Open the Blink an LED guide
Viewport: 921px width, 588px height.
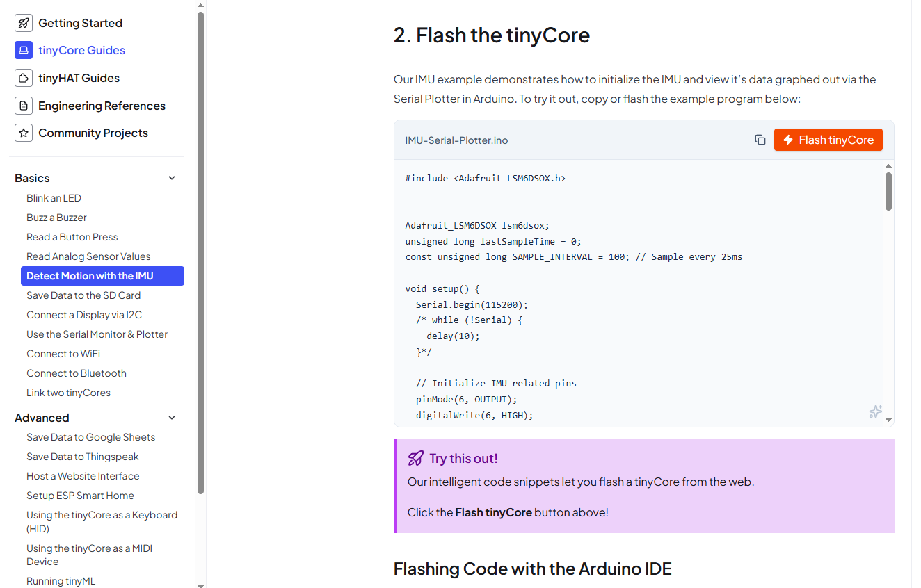[54, 198]
